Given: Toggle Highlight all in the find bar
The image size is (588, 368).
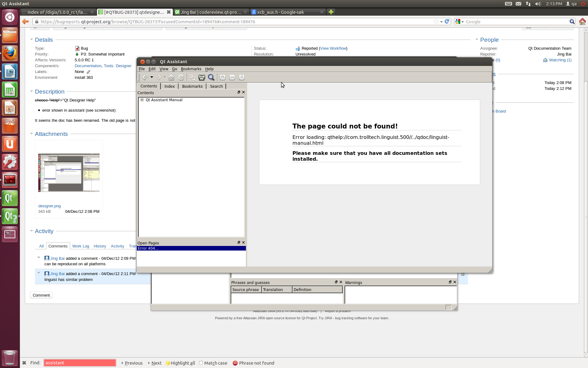Looking at the screenshot, I should tap(180, 363).
